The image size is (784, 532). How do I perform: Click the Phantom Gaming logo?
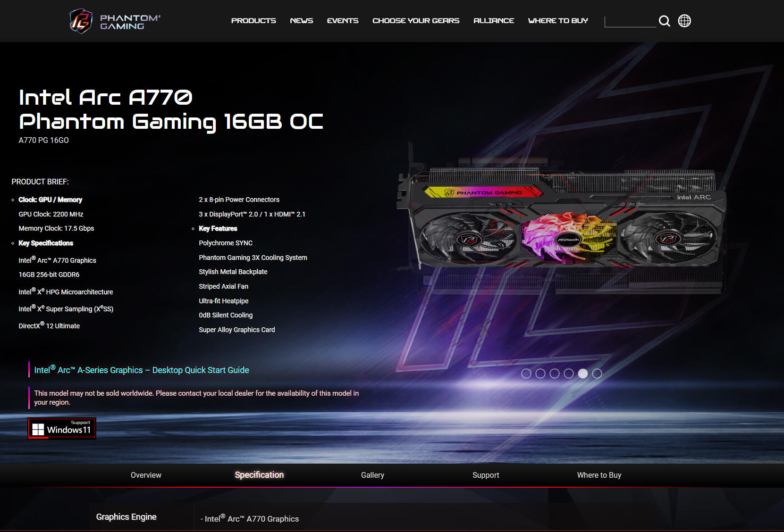tap(115, 21)
